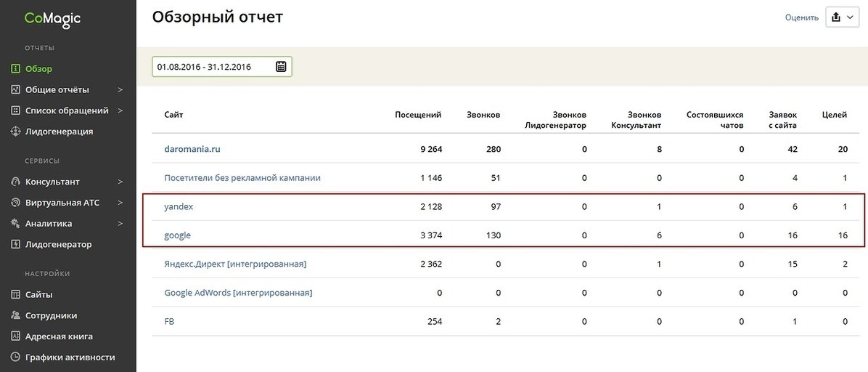The image size is (868, 372).
Task: Click the Общие отчёты chart icon
Action: [x=15, y=90]
